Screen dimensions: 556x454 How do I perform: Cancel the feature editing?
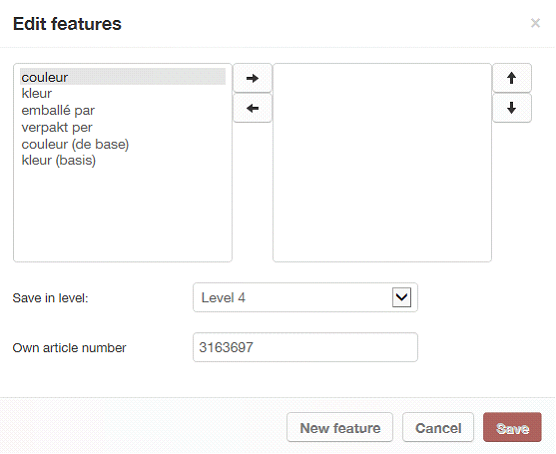point(438,427)
